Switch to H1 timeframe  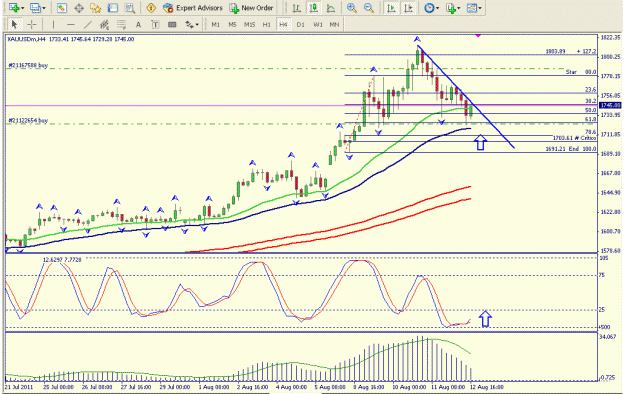point(267,25)
